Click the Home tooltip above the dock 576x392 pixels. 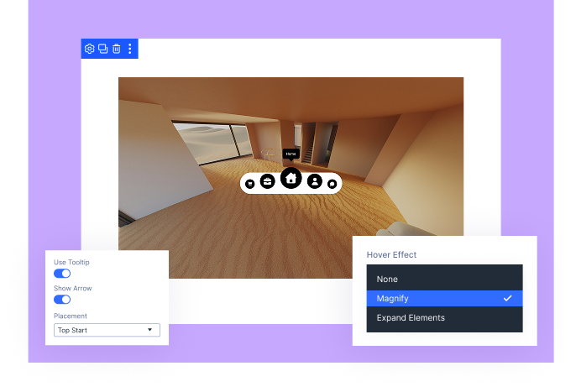tap(291, 154)
